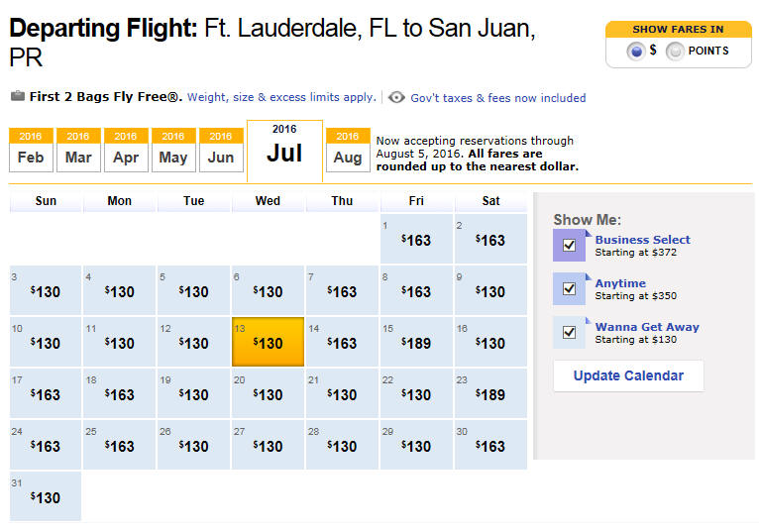Click the eye icon beside taxes notice
The height and width of the screenshot is (532, 759).
tap(396, 97)
